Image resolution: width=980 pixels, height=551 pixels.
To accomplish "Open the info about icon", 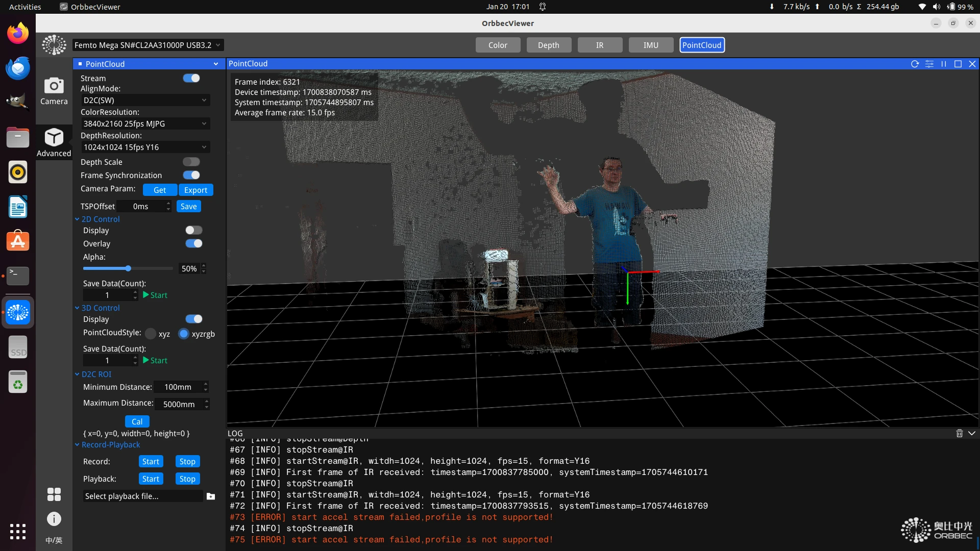I will pyautogui.click(x=54, y=519).
